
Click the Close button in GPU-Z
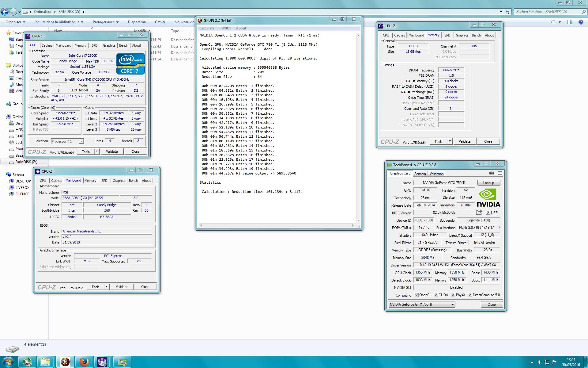click(x=491, y=305)
